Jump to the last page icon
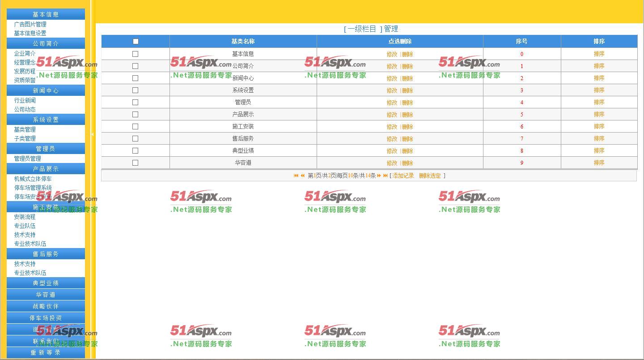Viewport: 644px width, 360px height. pyautogui.click(x=385, y=176)
